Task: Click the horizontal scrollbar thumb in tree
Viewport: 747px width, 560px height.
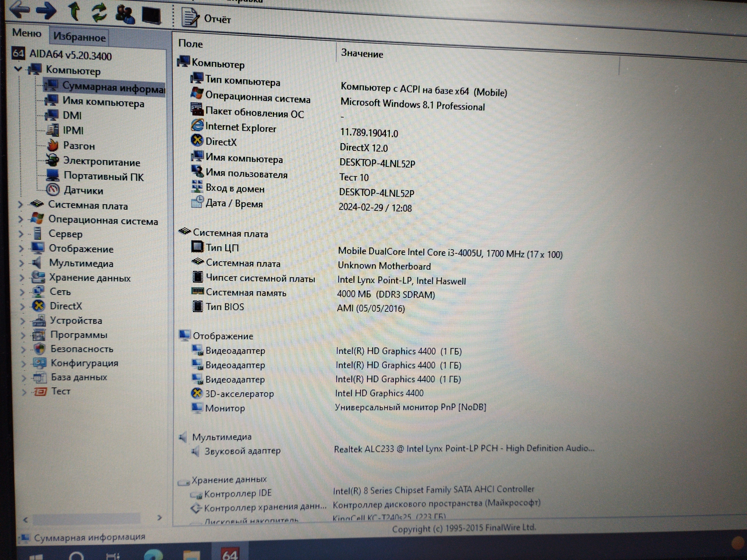Action: coord(86,519)
